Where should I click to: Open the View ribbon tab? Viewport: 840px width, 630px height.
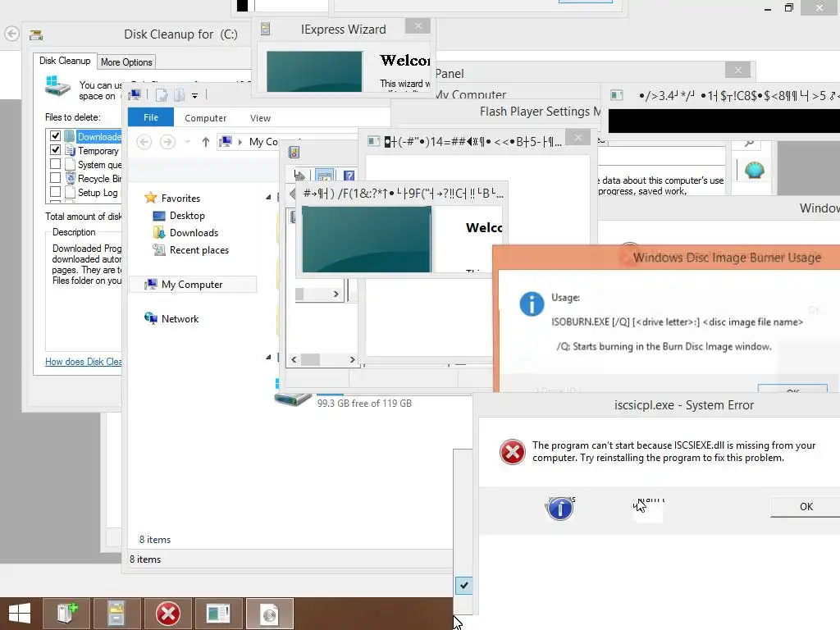[x=260, y=118]
